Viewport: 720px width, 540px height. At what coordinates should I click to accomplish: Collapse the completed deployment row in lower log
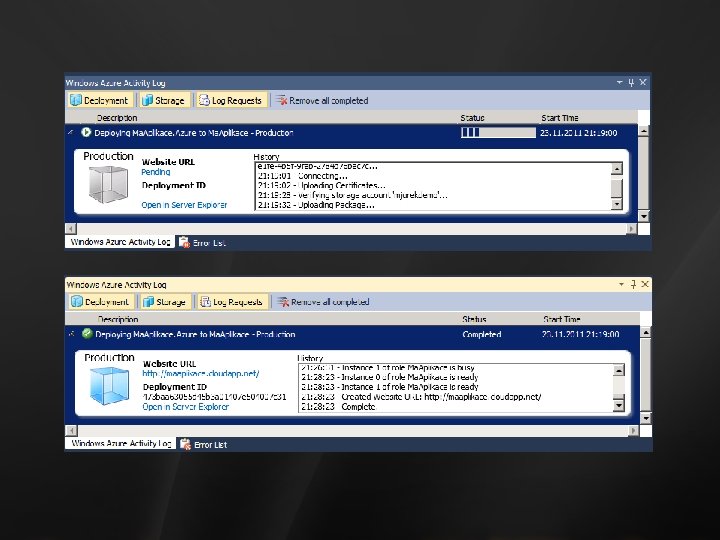point(72,334)
